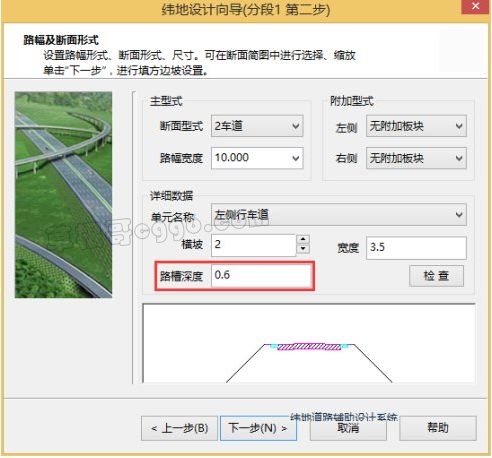Go back with 上一步(B) button
This screenshot has width=492, height=458.
pos(179,428)
